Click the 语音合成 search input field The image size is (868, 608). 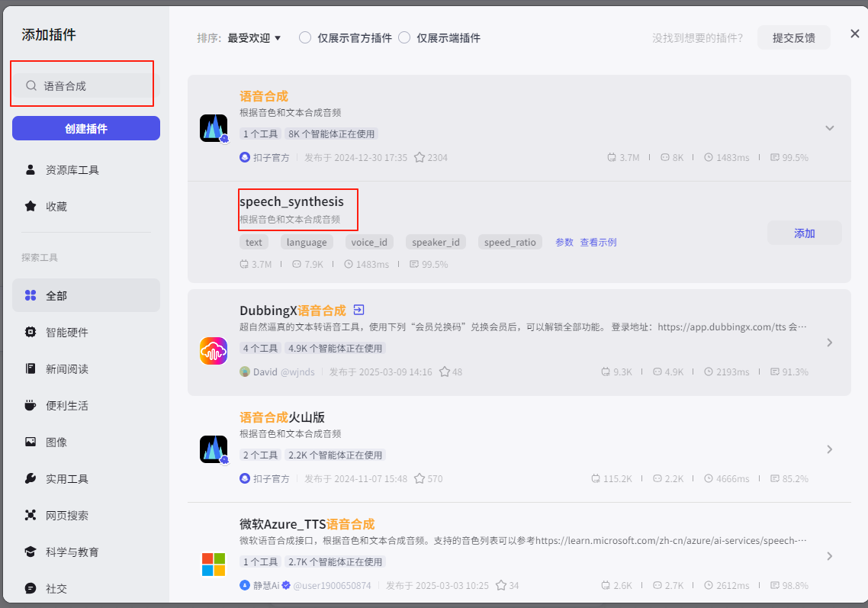point(85,86)
